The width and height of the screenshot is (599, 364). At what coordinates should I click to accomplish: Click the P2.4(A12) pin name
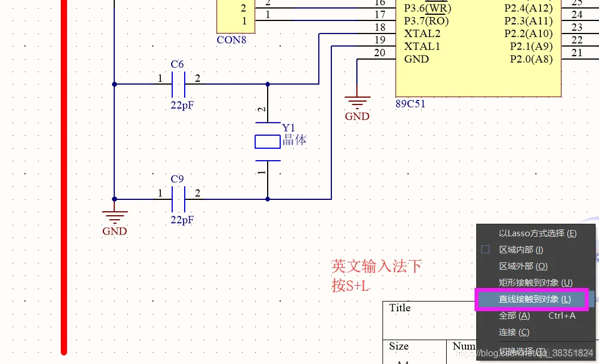tap(529, 9)
